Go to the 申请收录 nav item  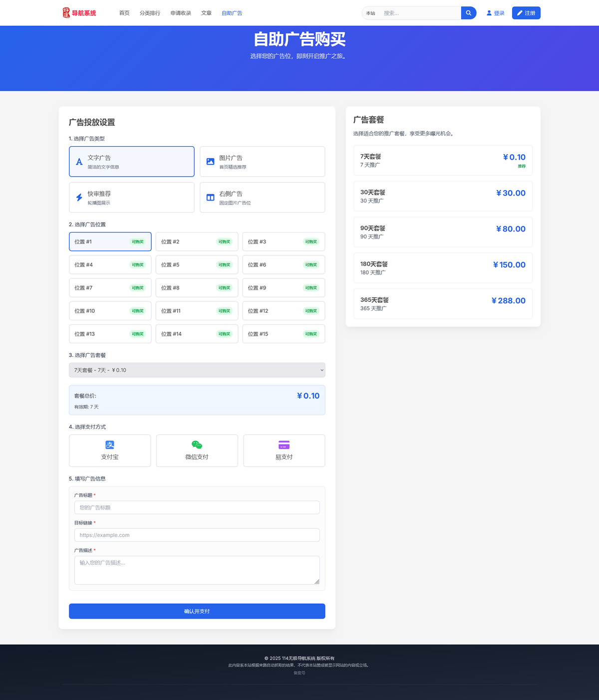click(x=181, y=13)
